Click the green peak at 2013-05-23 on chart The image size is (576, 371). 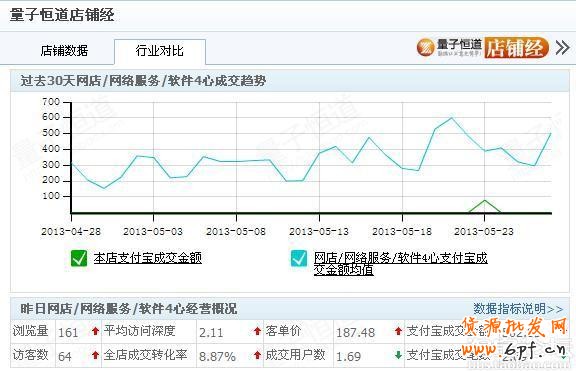pos(485,201)
